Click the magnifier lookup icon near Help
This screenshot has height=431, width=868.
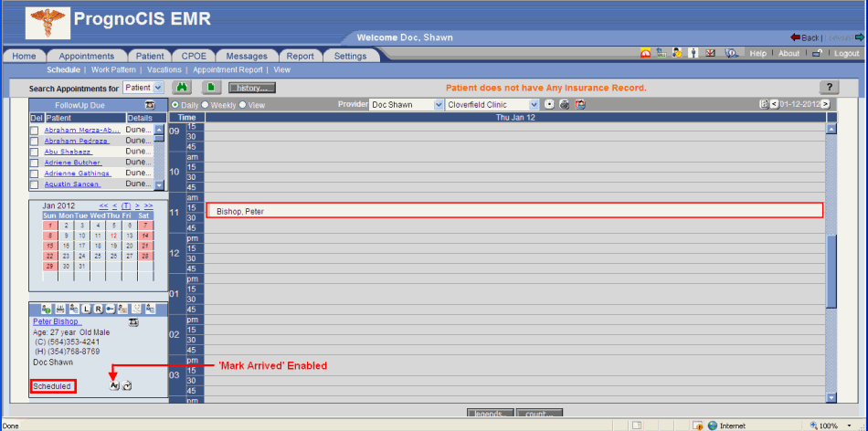732,54
